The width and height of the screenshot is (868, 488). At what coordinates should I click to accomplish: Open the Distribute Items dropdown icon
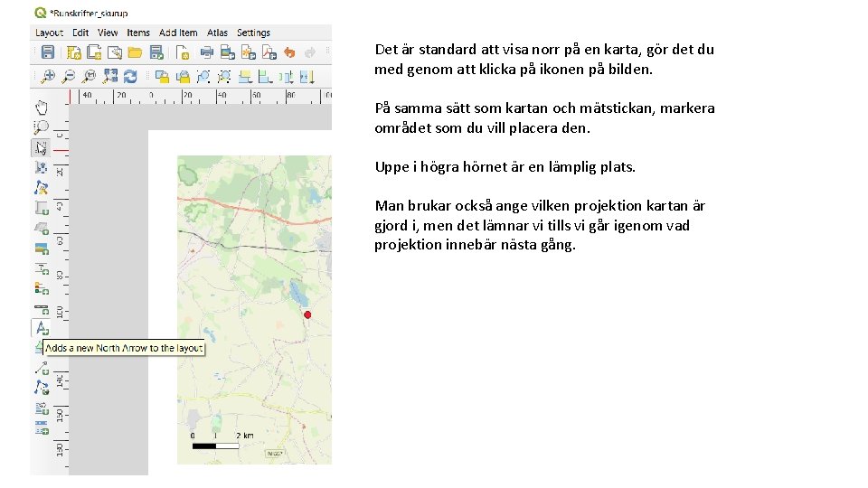point(287,76)
